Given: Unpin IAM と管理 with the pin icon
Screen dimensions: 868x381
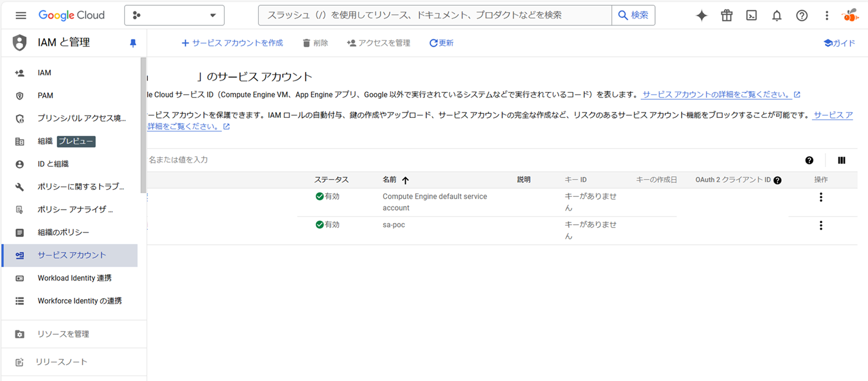Looking at the screenshot, I should click(x=133, y=44).
